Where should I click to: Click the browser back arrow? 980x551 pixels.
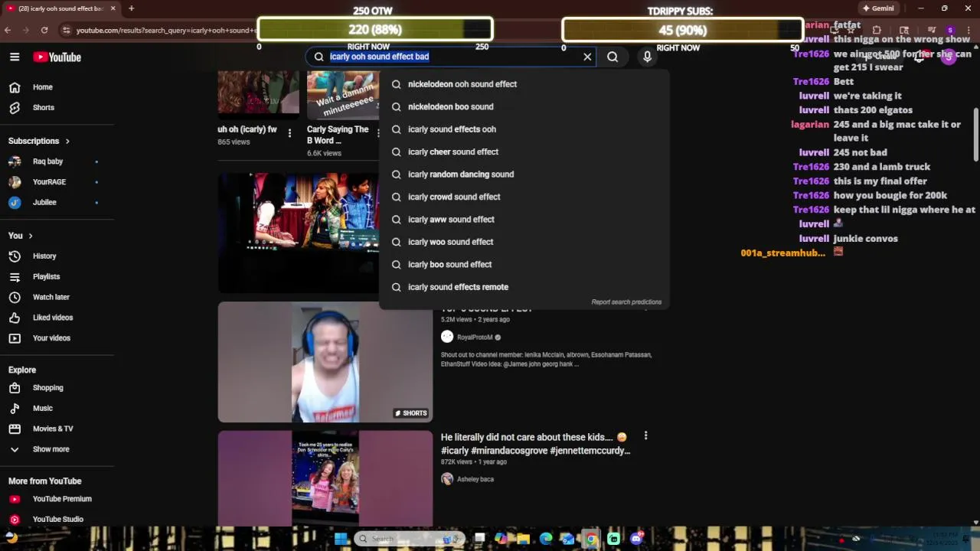point(8,30)
